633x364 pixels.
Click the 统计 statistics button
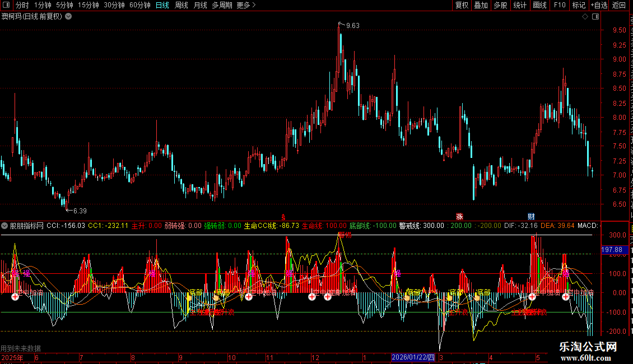click(x=519, y=5)
